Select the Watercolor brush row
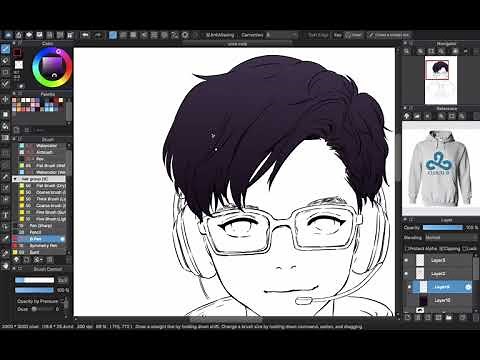The width and height of the screenshot is (480, 360). click(39, 146)
